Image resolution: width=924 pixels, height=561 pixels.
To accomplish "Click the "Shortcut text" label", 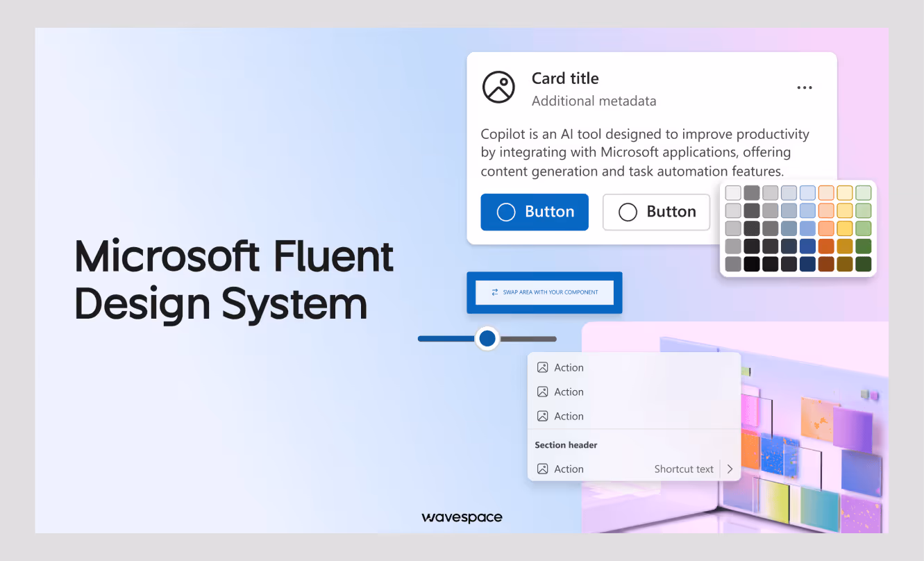I will [x=684, y=469].
